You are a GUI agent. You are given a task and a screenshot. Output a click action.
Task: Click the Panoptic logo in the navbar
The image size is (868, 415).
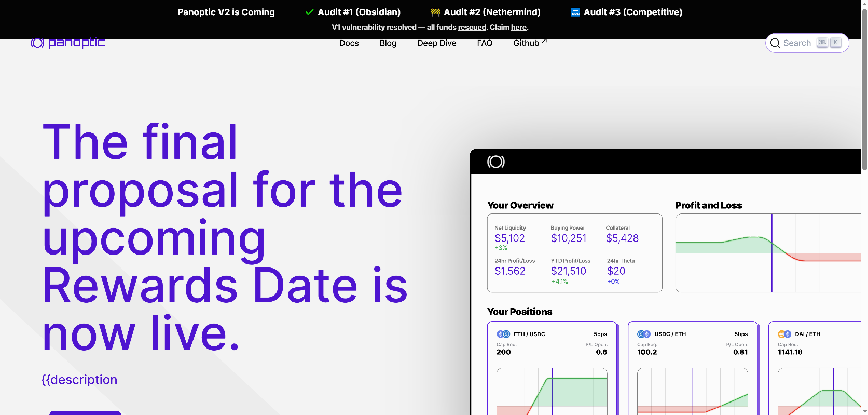tap(68, 43)
